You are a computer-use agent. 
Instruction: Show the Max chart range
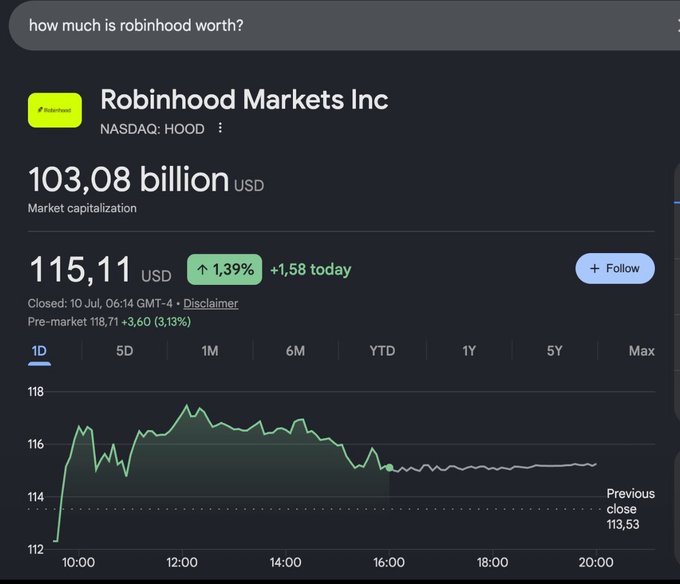point(641,351)
